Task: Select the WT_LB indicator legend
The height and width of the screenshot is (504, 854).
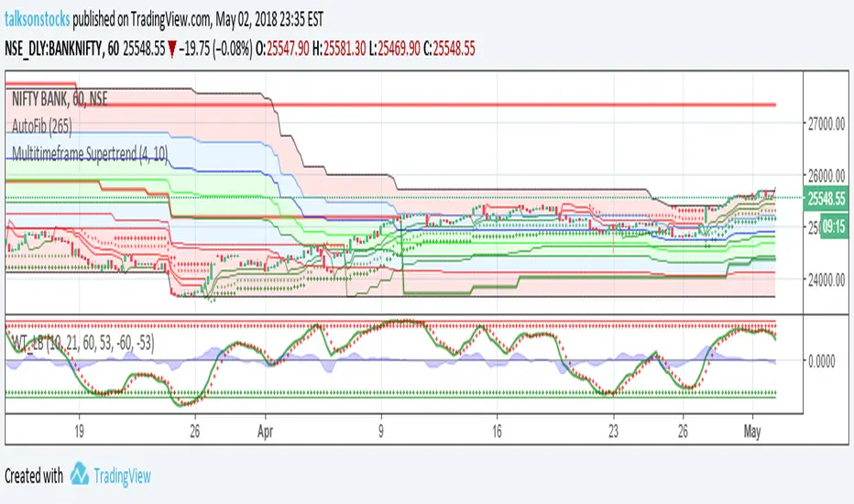Action: [82, 343]
